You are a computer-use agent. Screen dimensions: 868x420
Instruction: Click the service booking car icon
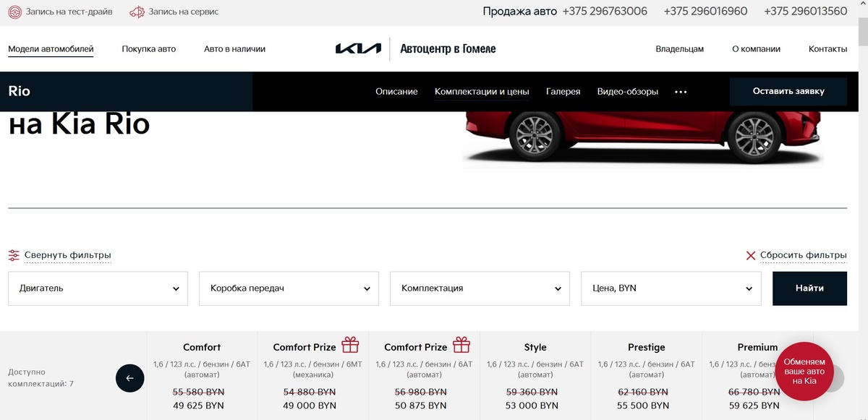[x=137, y=12]
